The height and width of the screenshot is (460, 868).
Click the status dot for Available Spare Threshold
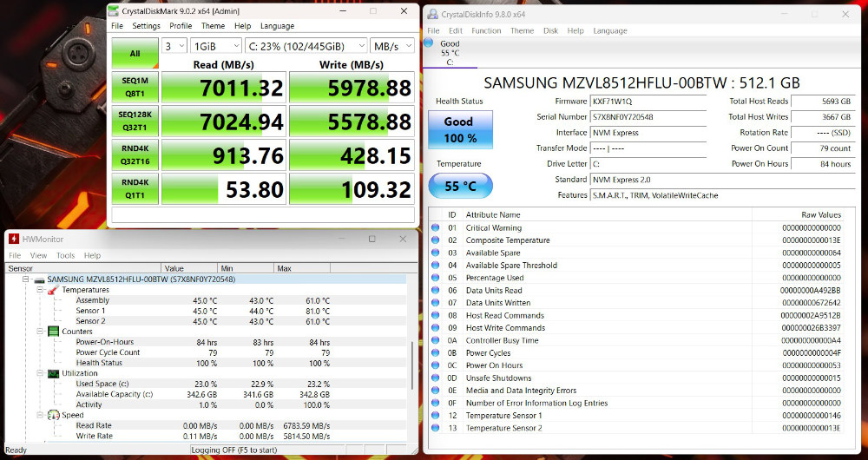point(436,265)
